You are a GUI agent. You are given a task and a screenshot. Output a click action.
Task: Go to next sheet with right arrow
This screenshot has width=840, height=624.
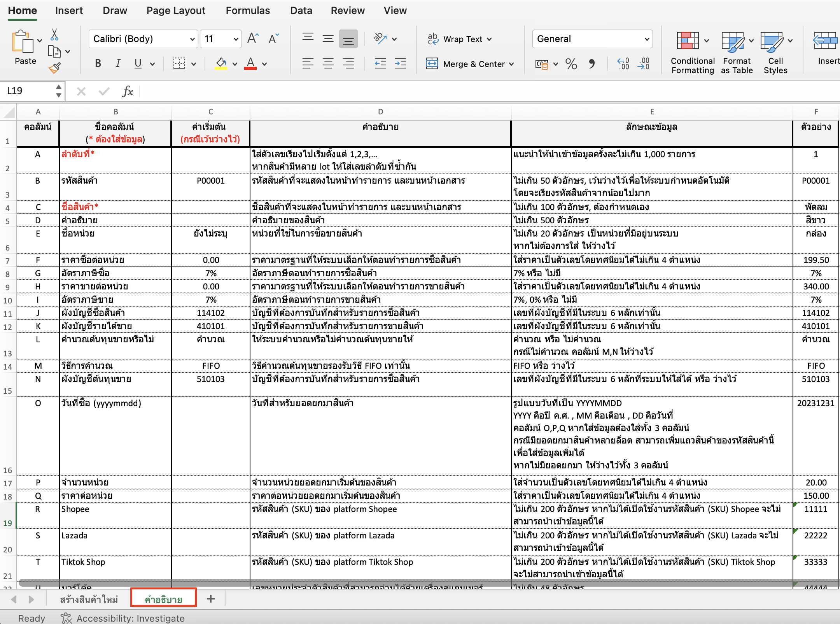31,599
